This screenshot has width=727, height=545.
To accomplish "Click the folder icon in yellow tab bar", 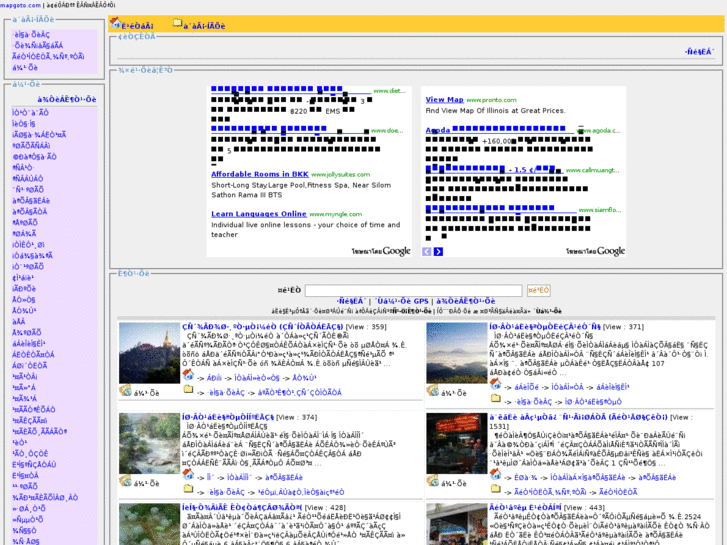I will [178, 23].
